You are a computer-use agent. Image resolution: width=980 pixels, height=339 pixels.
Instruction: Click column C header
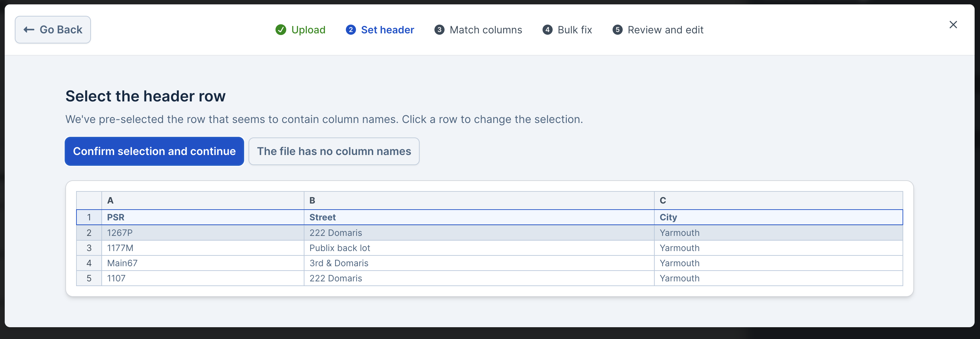[778, 201]
